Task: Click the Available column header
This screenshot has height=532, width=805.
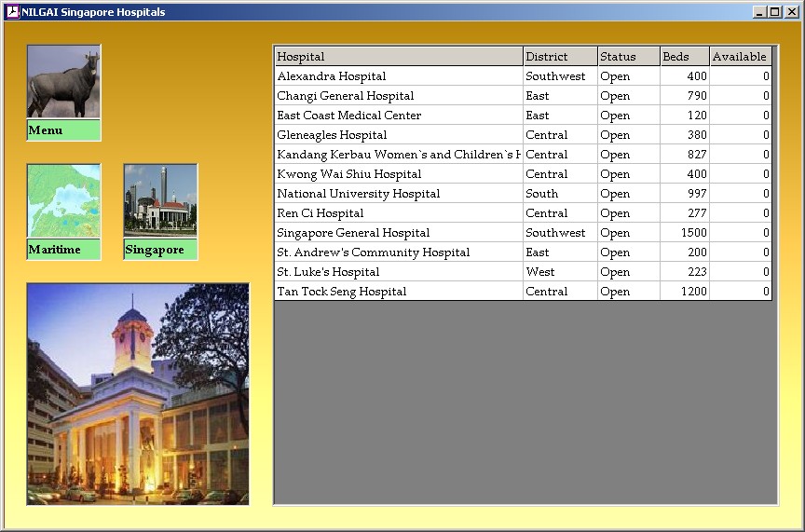Action: [x=740, y=57]
